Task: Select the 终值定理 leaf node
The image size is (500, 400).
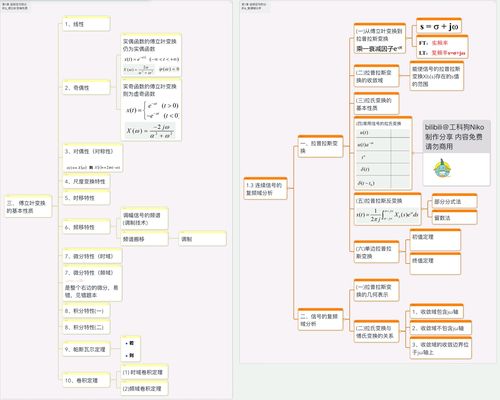Action: click(435, 264)
